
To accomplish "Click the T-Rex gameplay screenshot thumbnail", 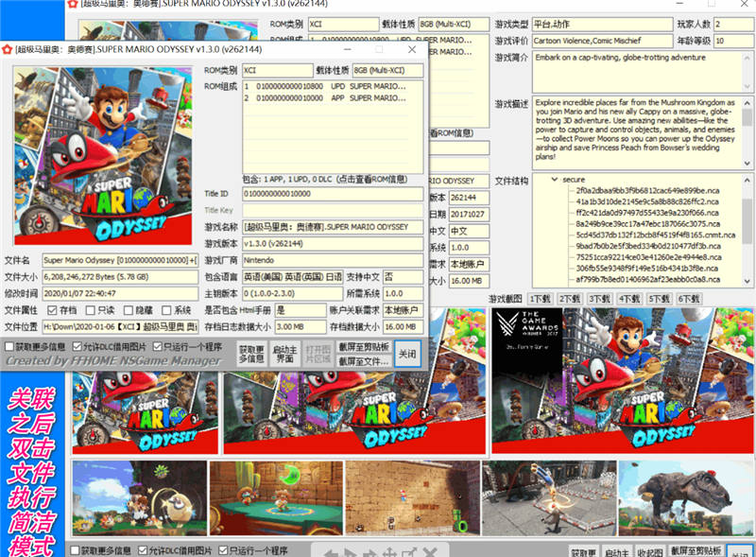I will [x=686, y=498].
